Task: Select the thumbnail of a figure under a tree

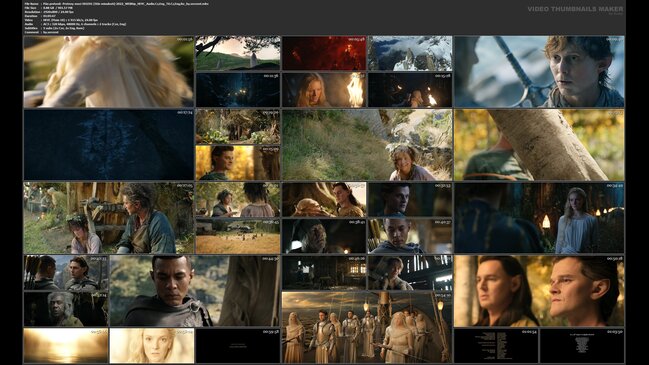Action: (x=238, y=53)
